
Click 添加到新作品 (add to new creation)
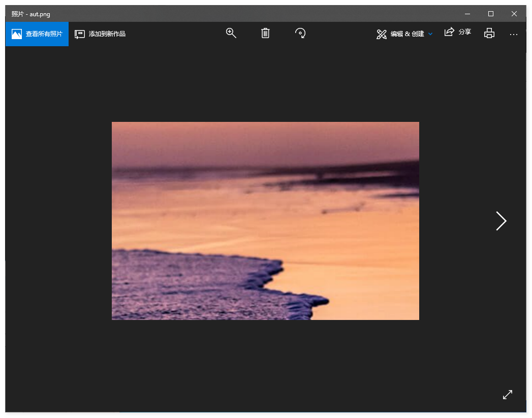click(100, 34)
